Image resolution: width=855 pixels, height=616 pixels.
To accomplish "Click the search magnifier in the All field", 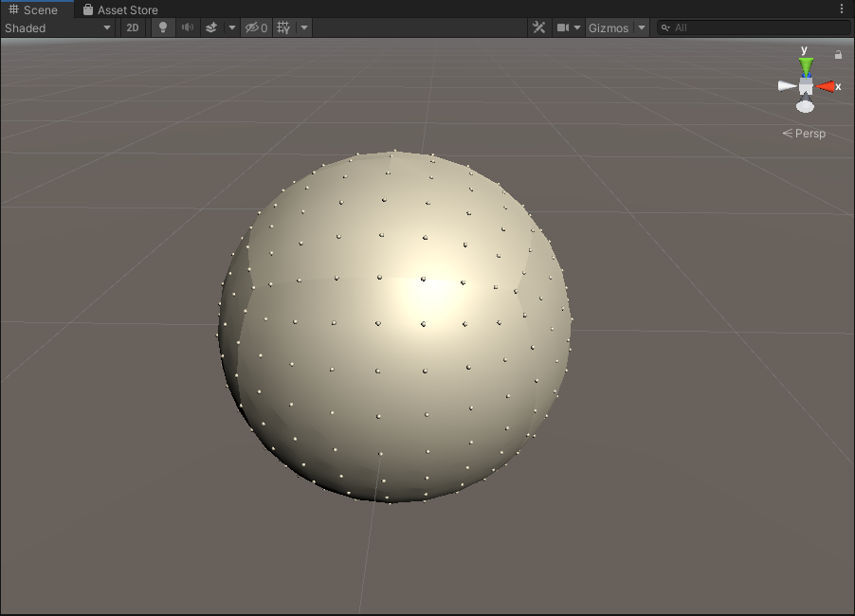I will (x=667, y=27).
